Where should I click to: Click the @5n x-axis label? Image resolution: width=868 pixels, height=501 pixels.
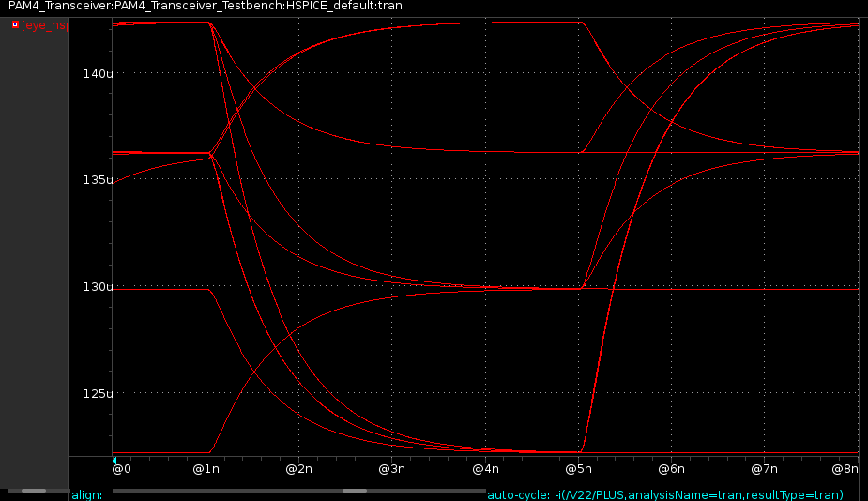(x=578, y=469)
